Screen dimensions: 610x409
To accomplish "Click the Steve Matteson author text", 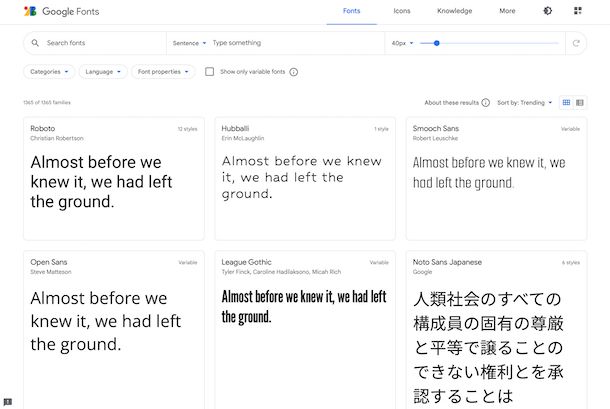I will pyautogui.click(x=51, y=272).
